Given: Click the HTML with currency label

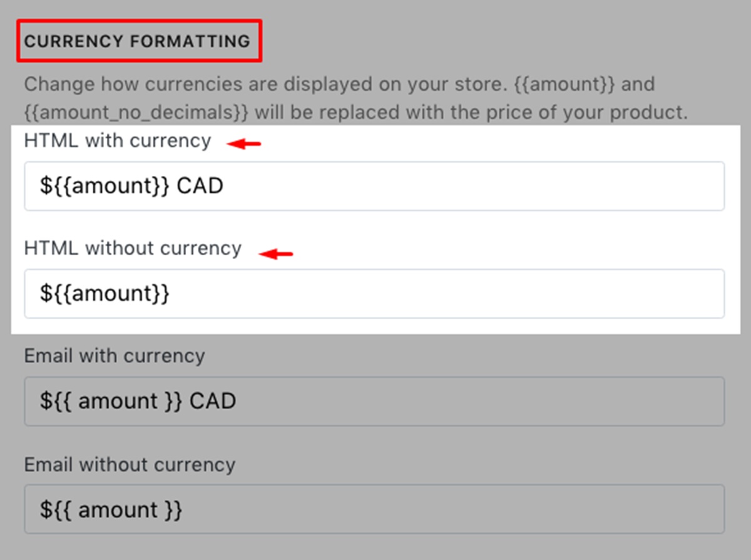Looking at the screenshot, I should 118,141.
